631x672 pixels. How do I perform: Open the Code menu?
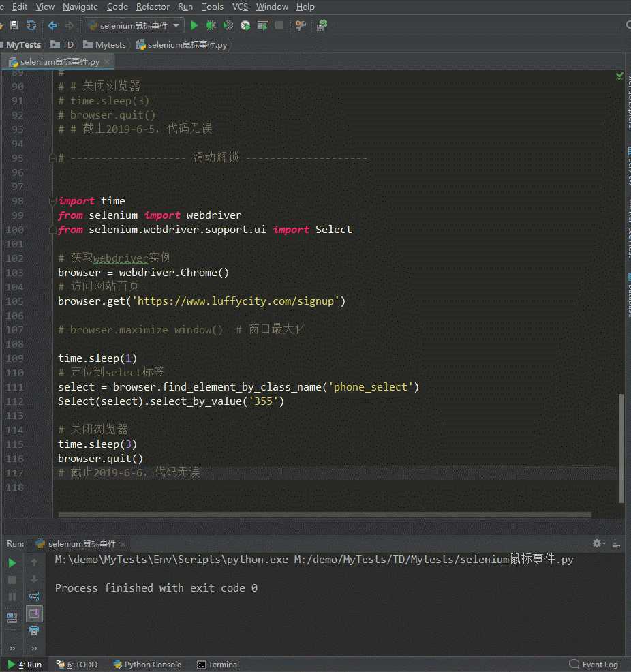coord(117,7)
